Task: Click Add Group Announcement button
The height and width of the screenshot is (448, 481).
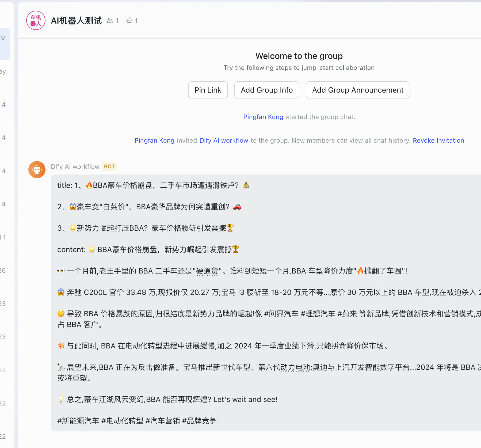Action: pyautogui.click(x=358, y=90)
